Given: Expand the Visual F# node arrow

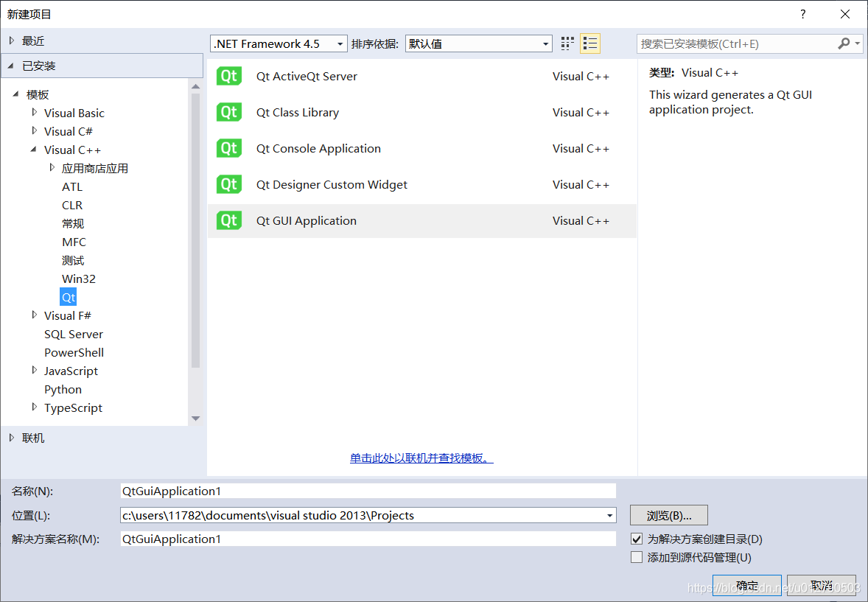Looking at the screenshot, I should (x=35, y=315).
